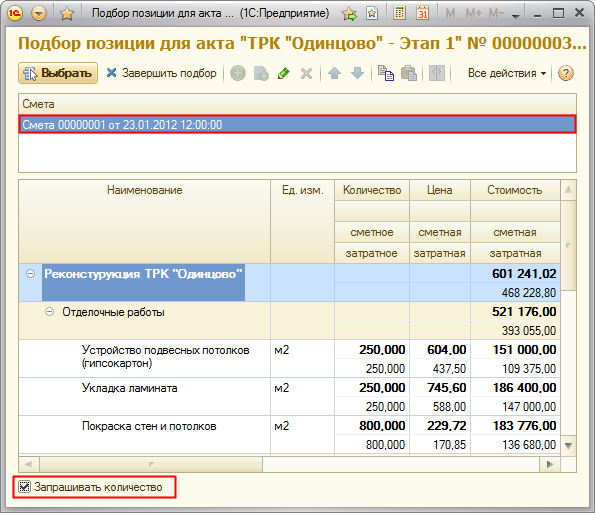Click cost value 186 400,00
This screenshot has width=595, height=513.
pos(524,387)
